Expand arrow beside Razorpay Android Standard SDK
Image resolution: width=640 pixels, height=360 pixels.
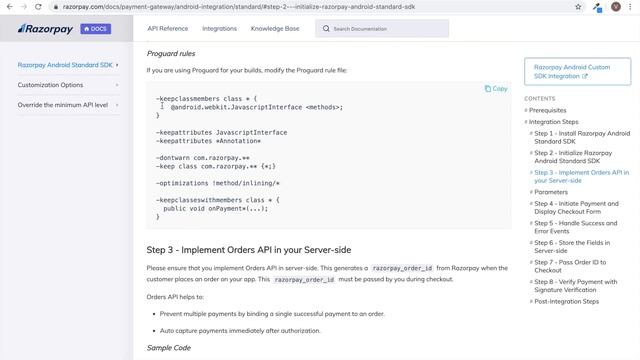pyautogui.click(x=117, y=65)
